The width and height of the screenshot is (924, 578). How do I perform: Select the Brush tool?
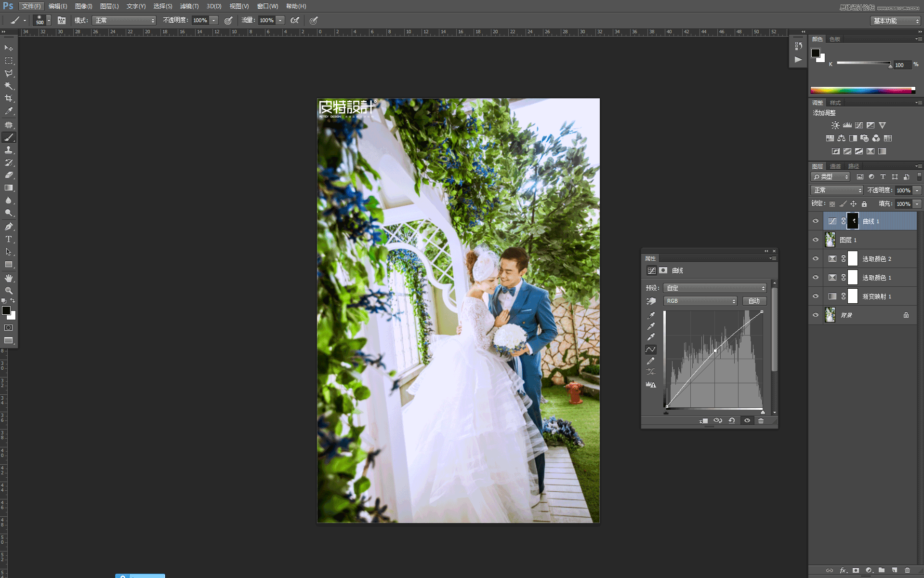pyautogui.click(x=9, y=137)
